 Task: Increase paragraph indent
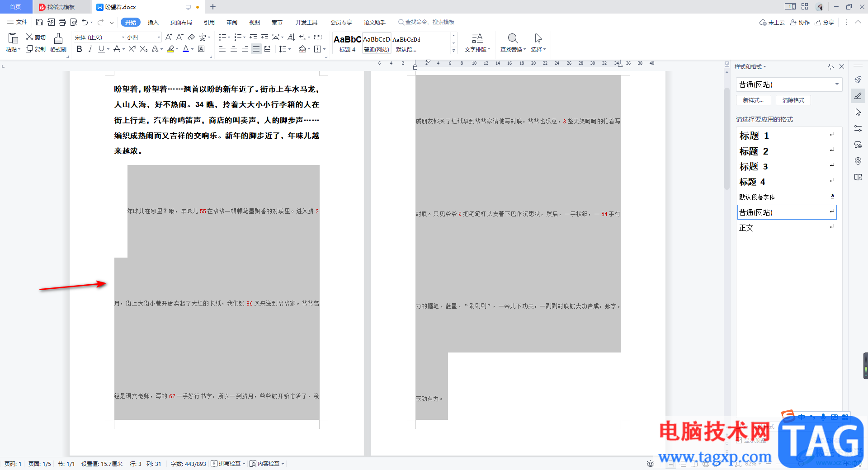click(264, 37)
